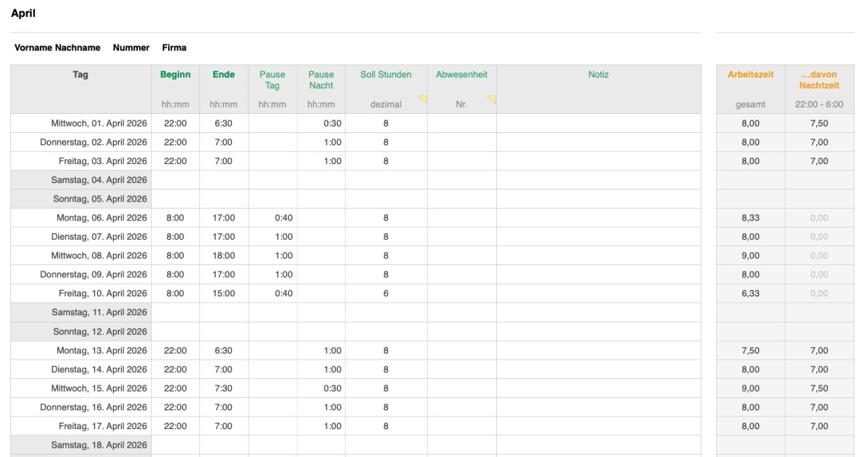Screen dimensions: 868x457
Task: Click Abwesenheit cell for Donnerstag, 02. April
Action: click(461, 143)
